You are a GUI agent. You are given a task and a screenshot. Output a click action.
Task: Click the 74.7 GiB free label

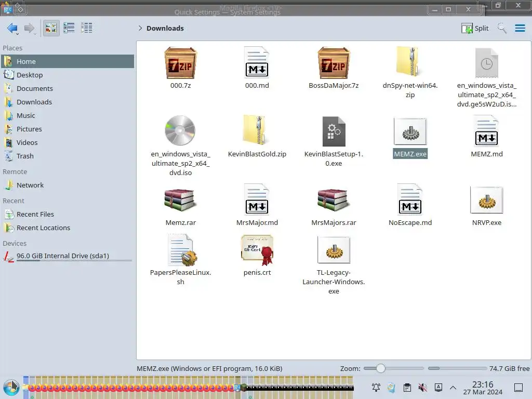509,368
